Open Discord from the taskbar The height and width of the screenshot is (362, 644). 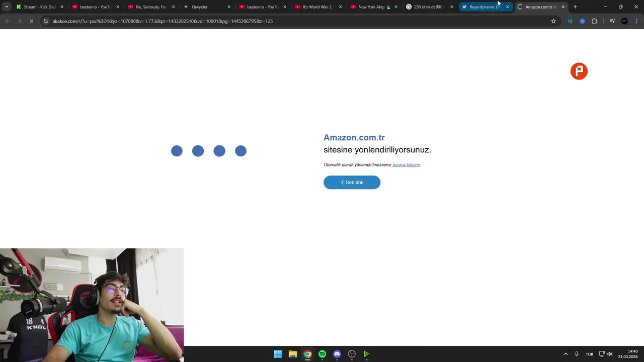coord(337,354)
